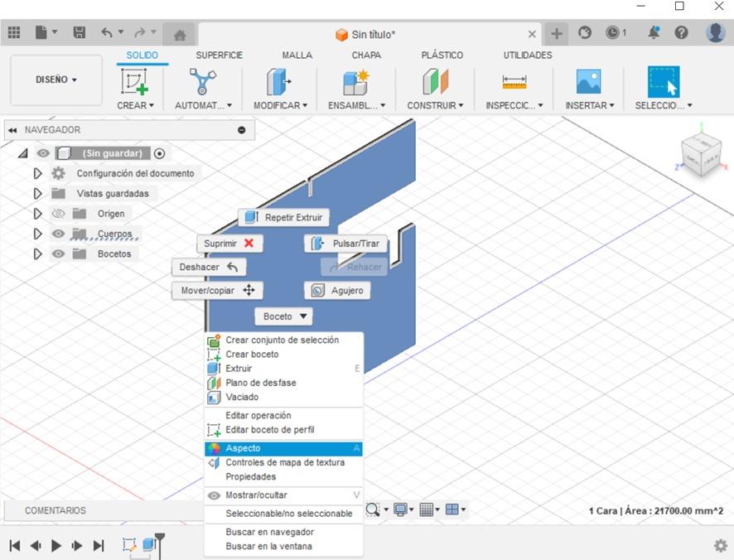Image resolution: width=734 pixels, height=560 pixels.
Task: Open the data panel grid icon
Action: [14, 32]
